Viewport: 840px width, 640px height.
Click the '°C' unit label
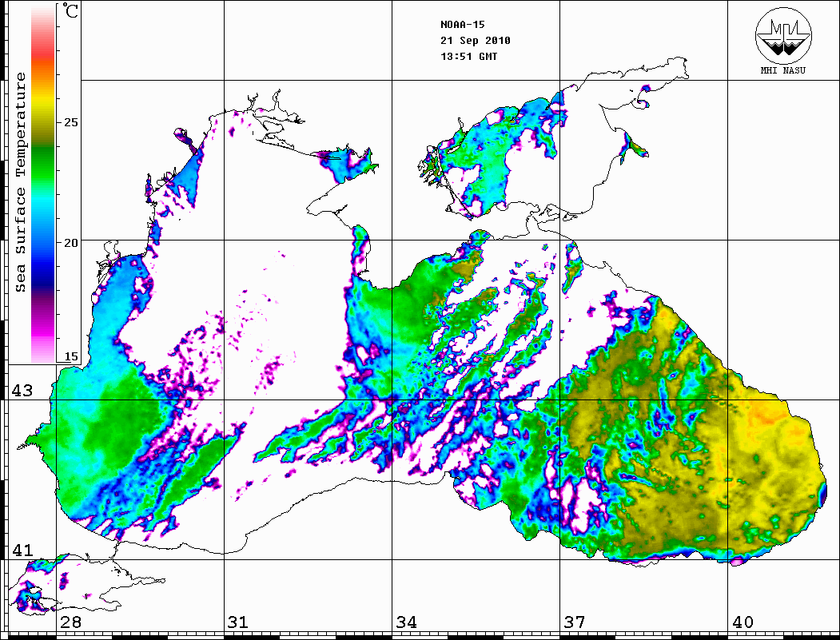pyautogui.click(x=70, y=10)
